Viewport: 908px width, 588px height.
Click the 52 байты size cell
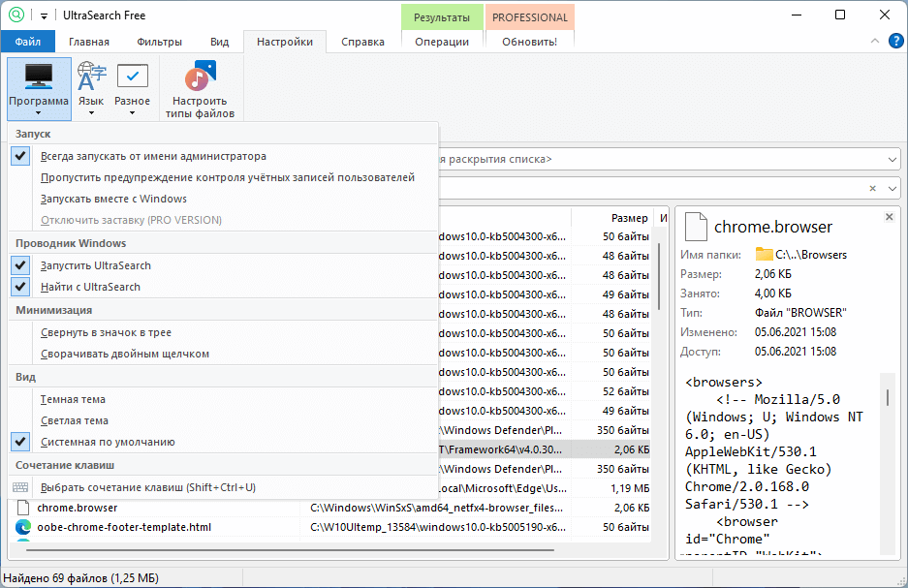coord(625,391)
